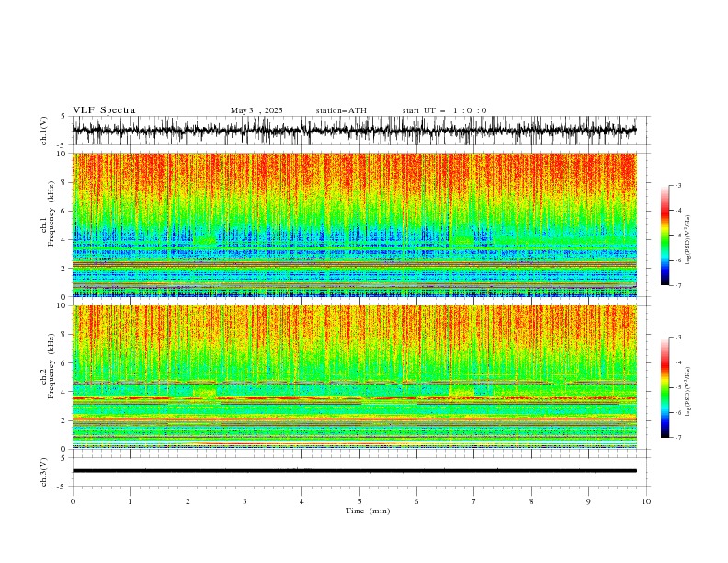Click the '4' tick label on the Time axis
Viewport: 728px width, 563px height.
coord(301,501)
